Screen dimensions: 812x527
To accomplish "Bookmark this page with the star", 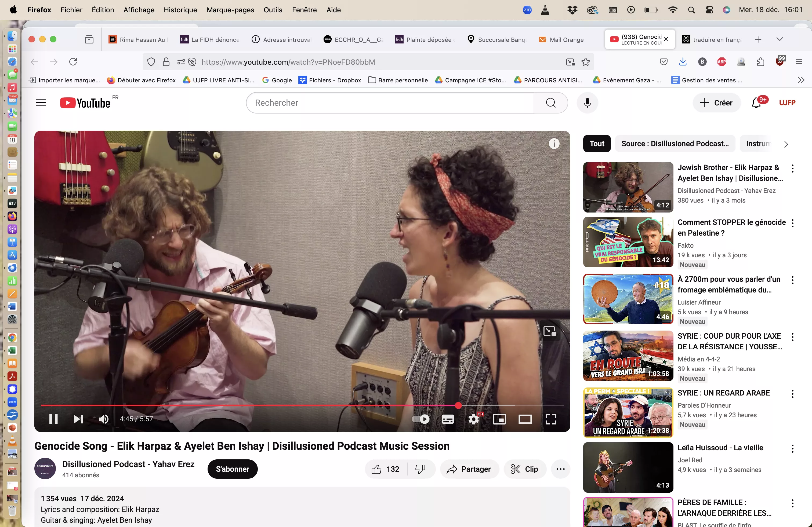I will [x=585, y=62].
